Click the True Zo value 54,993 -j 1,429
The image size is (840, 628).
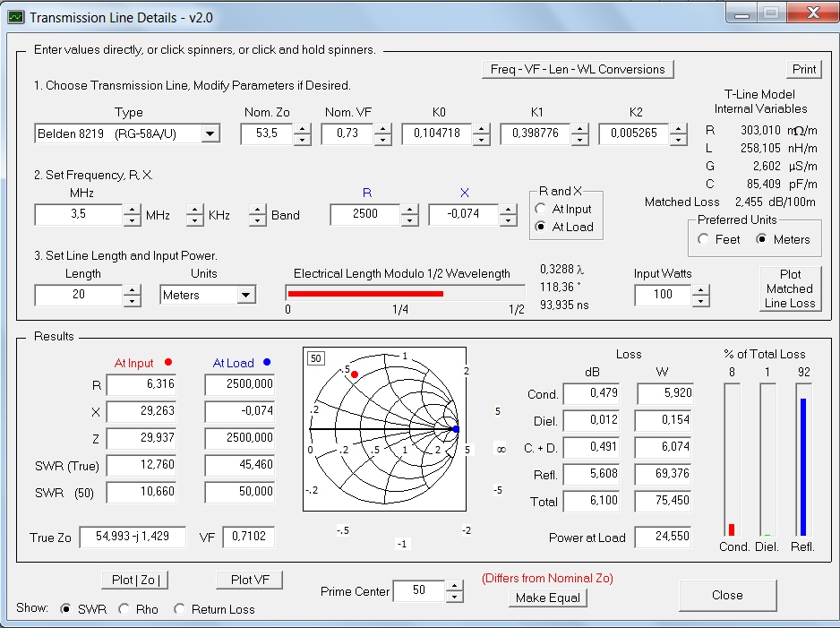(x=133, y=537)
